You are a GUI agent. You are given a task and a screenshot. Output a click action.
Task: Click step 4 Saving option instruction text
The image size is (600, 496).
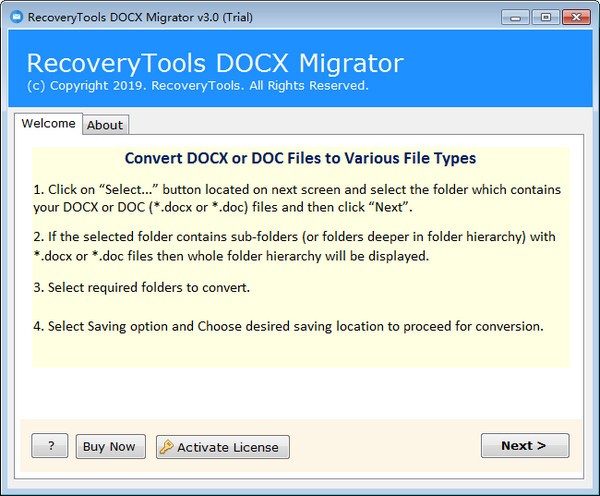pos(287,326)
